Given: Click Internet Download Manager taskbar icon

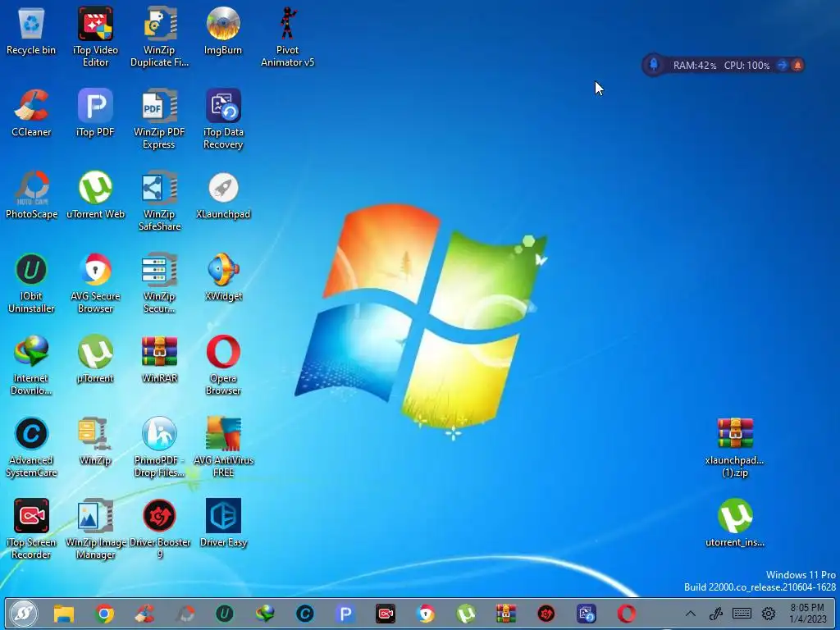Looking at the screenshot, I should pyautogui.click(x=265, y=614).
